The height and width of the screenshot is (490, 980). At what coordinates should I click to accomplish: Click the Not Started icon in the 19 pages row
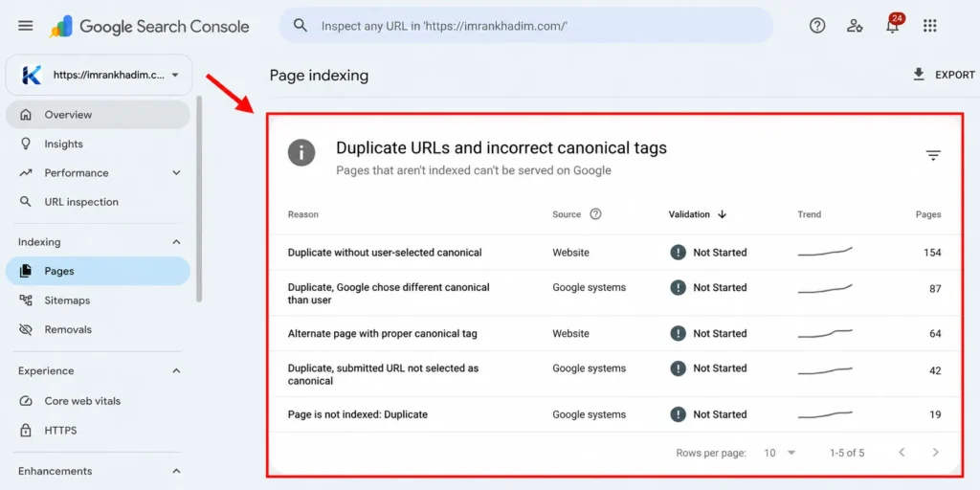pyautogui.click(x=679, y=413)
